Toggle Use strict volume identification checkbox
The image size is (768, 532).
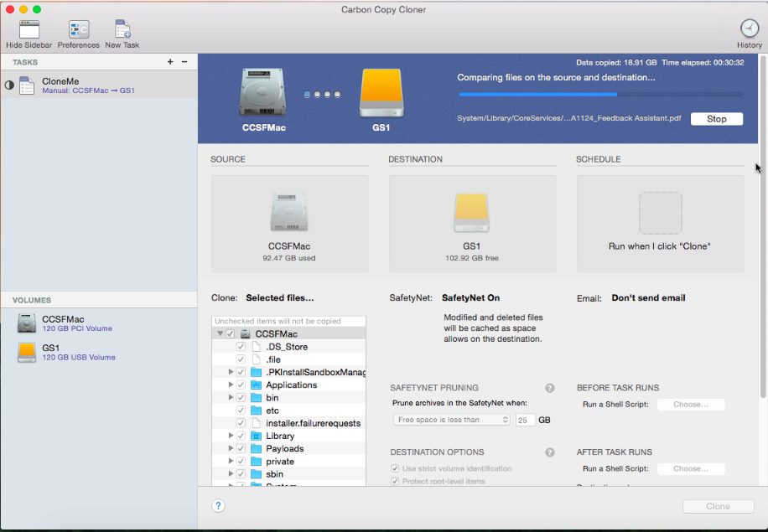click(x=395, y=468)
